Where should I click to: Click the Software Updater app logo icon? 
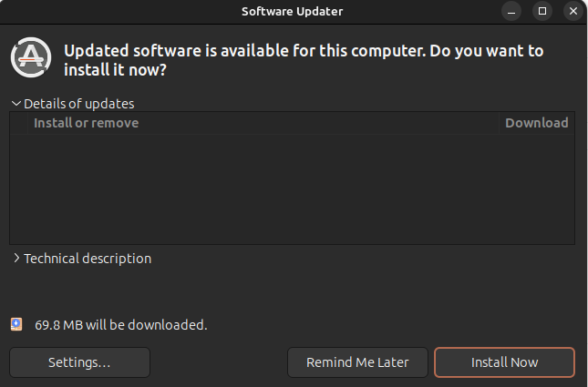tap(29, 57)
